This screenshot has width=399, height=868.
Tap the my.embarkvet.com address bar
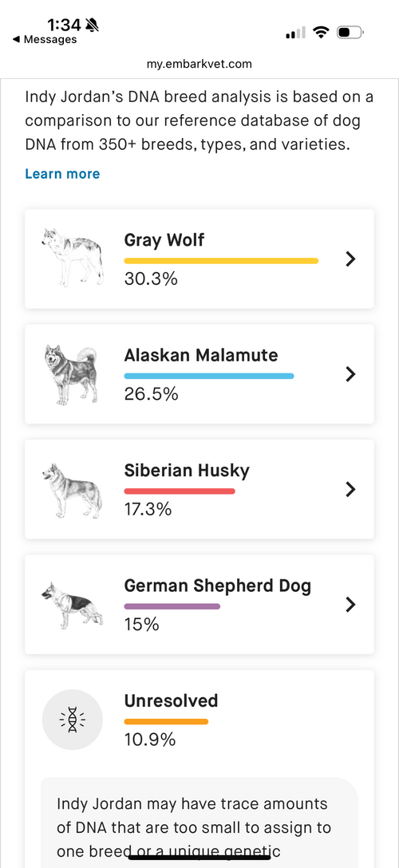coord(199,64)
